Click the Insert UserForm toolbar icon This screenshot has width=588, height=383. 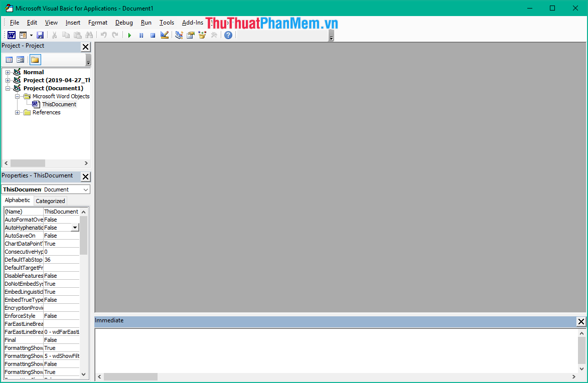click(x=23, y=35)
